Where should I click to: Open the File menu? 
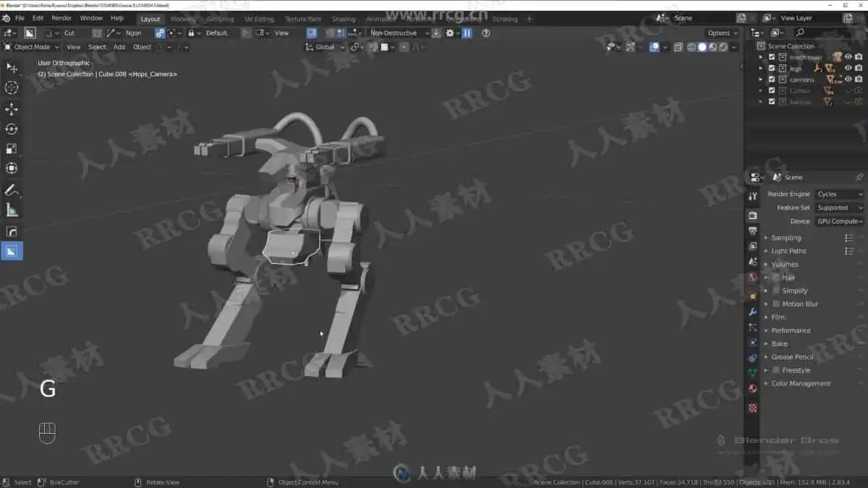[x=20, y=18]
